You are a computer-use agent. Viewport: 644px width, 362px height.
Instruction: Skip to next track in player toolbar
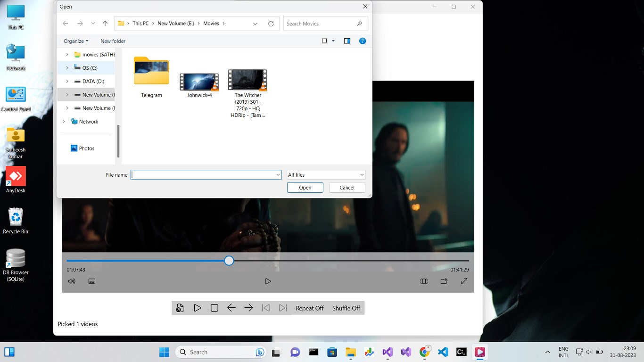283,308
